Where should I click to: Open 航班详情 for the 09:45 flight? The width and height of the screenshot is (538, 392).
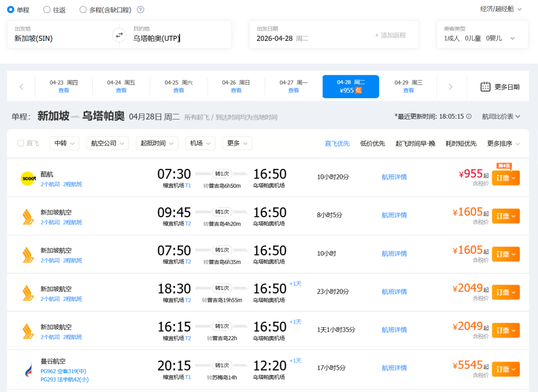pos(394,215)
